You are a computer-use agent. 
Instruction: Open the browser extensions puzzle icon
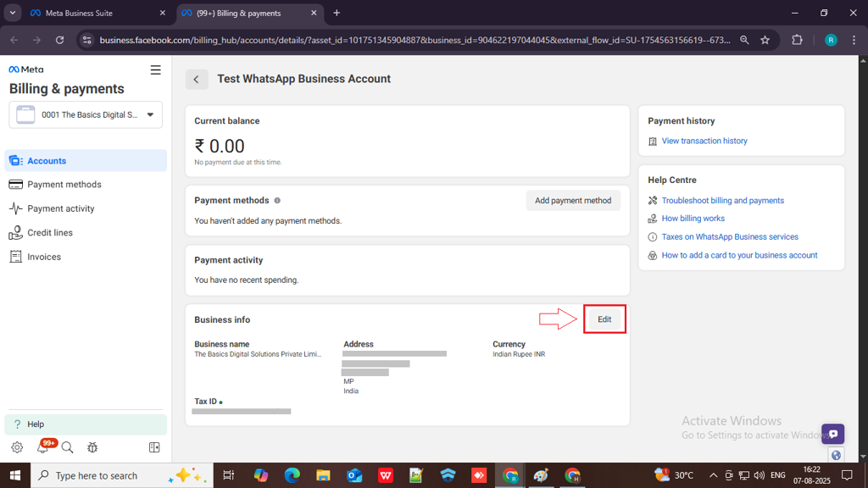click(x=797, y=40)
